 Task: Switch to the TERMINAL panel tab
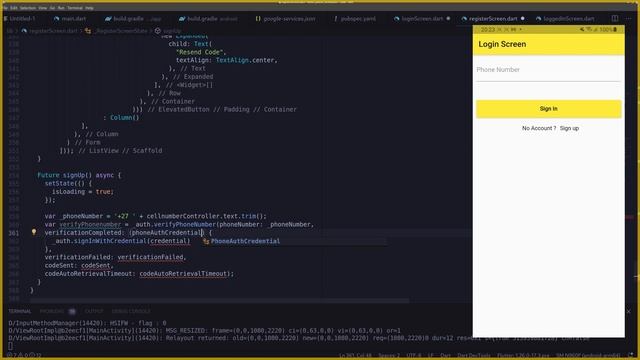(20, 311)
